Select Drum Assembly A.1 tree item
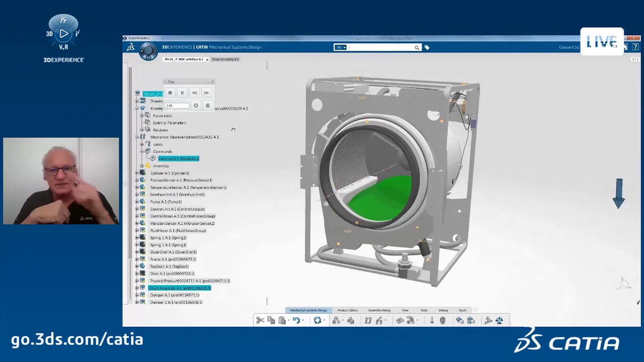The height and width of the screenshot is (362, 644). [180, 288]
